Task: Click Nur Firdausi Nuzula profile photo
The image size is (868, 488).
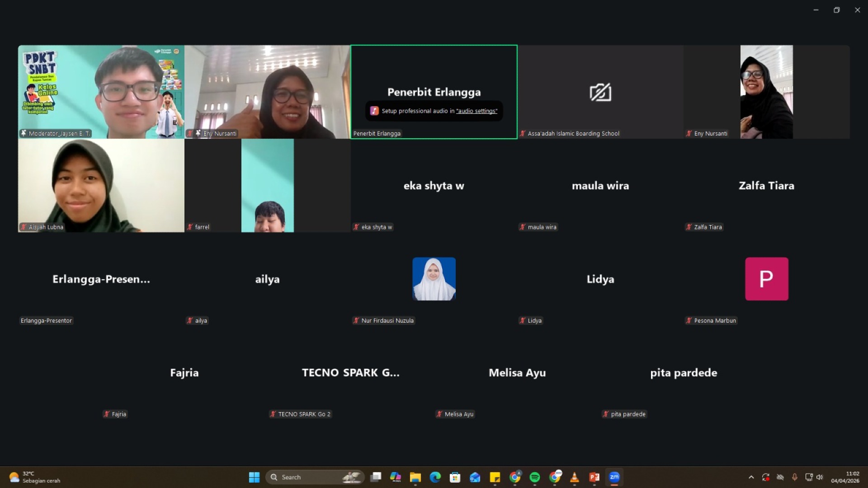Action: click(x=434, y=279)
